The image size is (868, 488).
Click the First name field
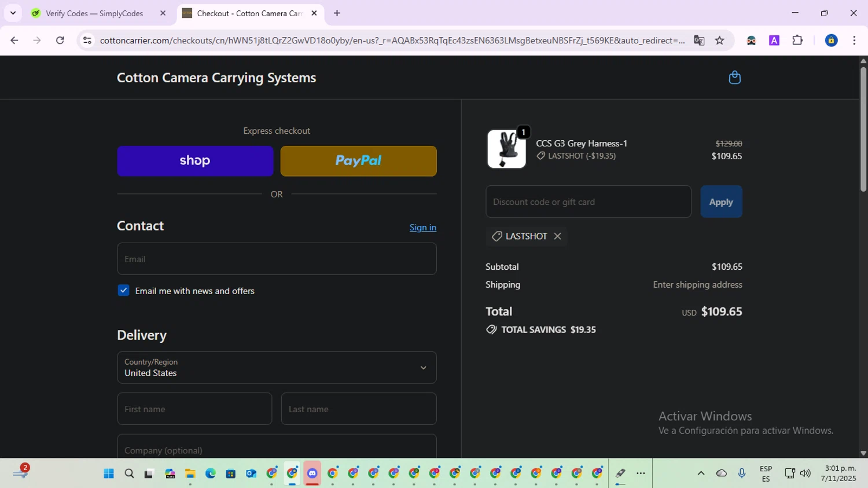pos(194,409)
